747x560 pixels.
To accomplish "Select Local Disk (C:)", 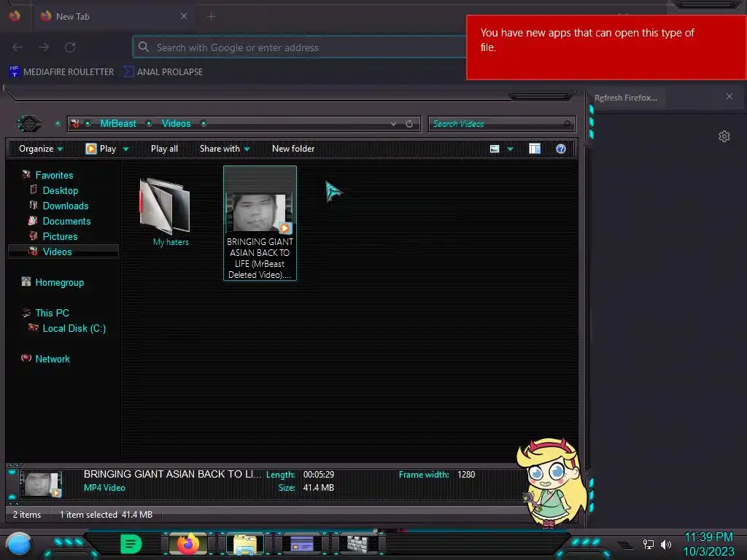I will click(x=74, y=328).
